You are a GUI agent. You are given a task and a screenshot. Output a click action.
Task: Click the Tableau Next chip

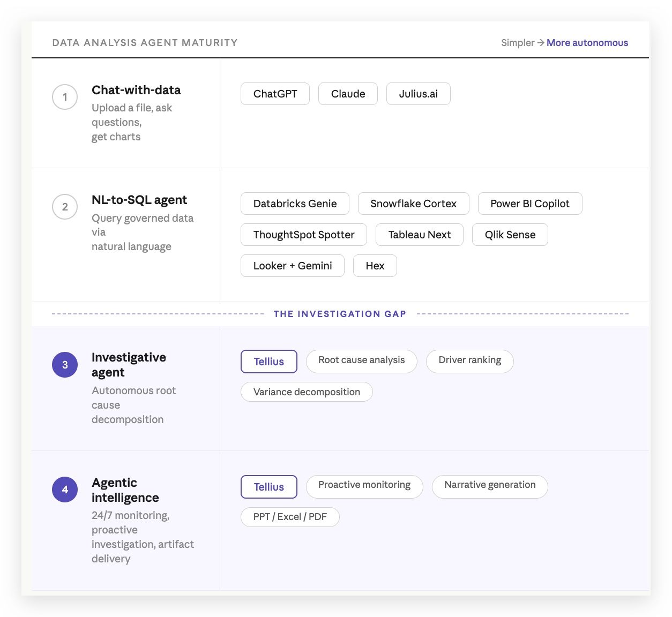point(420,235)
